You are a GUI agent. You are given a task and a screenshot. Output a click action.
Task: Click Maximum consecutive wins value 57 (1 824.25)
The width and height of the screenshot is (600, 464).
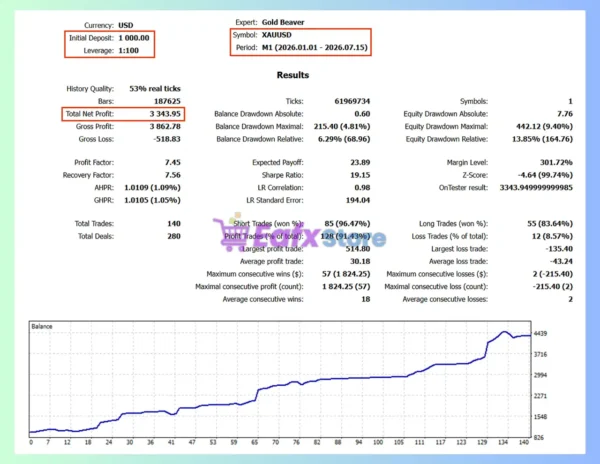pos(346,274)
